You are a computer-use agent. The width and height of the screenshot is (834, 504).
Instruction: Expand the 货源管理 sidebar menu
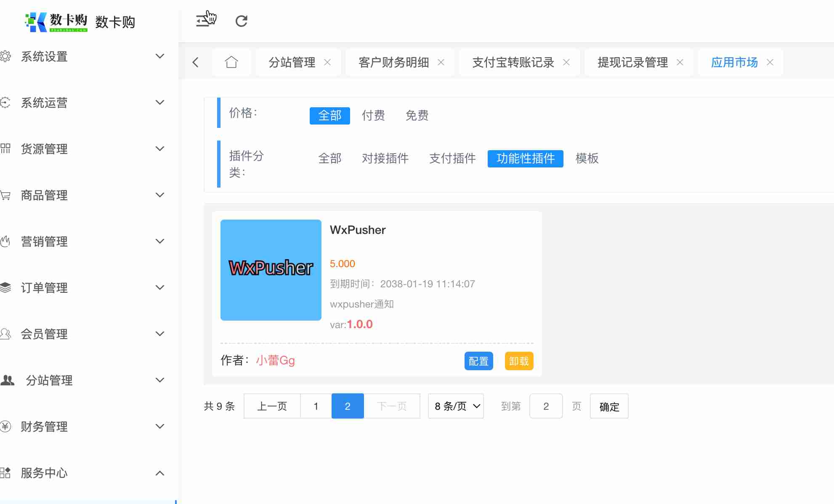(x=159, y=149)
